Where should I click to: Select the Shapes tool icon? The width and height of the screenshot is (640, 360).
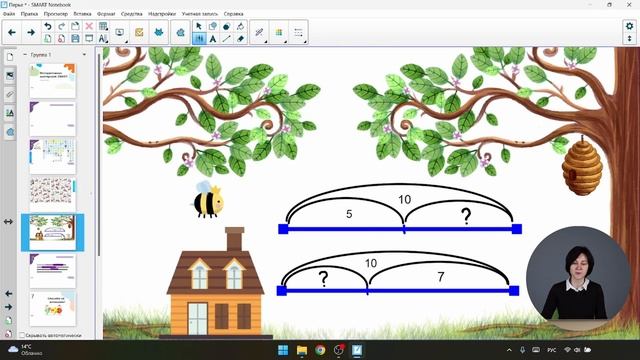pos(213,26)
